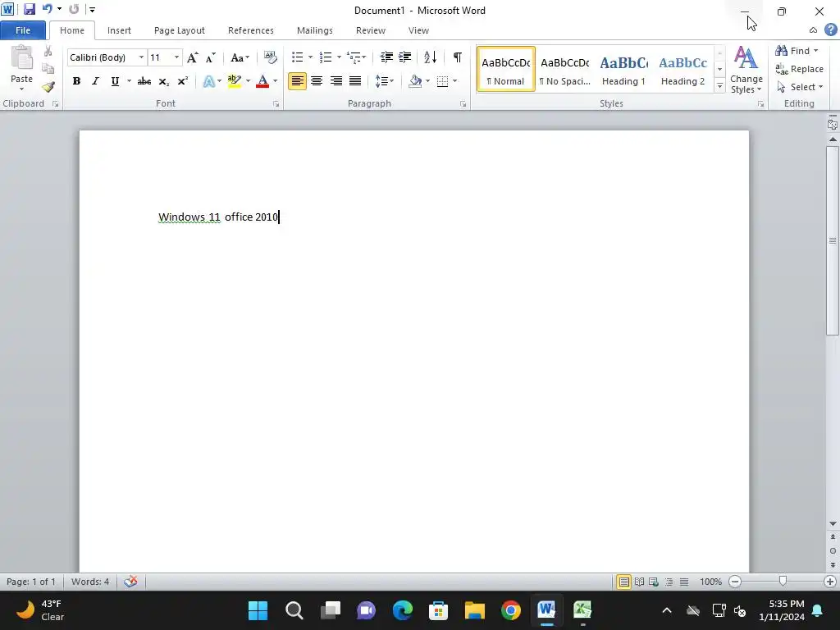The height and width of the screenshot is (630, 840).
Task: Open the Paragraph dialog launcher
Action: [463, 104]
